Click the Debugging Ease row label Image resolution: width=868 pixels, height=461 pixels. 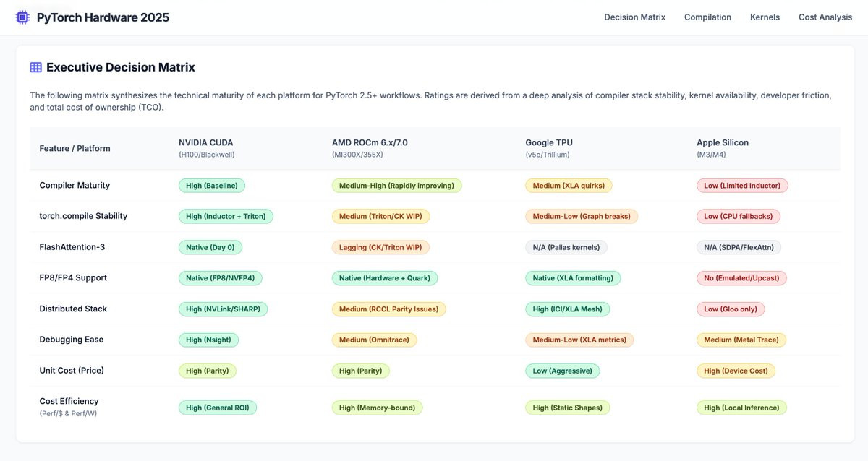71,340
